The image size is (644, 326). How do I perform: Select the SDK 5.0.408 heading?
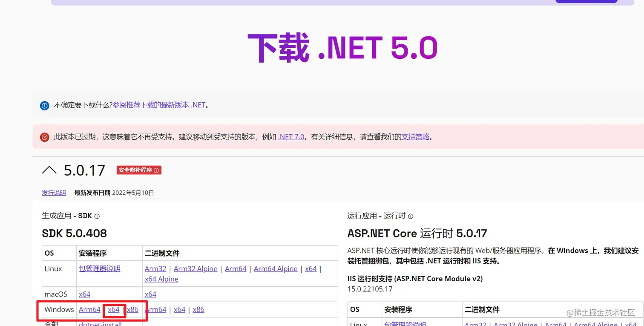[x=74, y=234]
